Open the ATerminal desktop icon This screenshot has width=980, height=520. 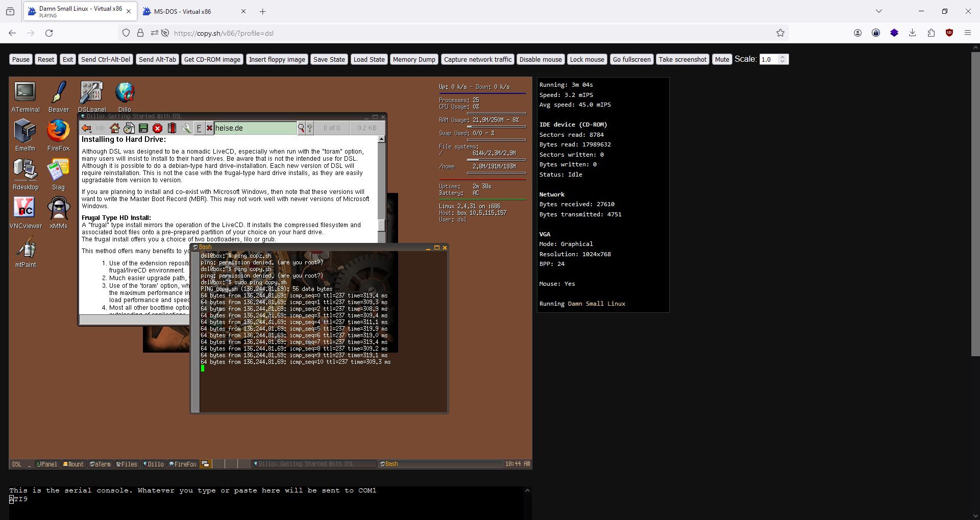(x=25, y=97)
